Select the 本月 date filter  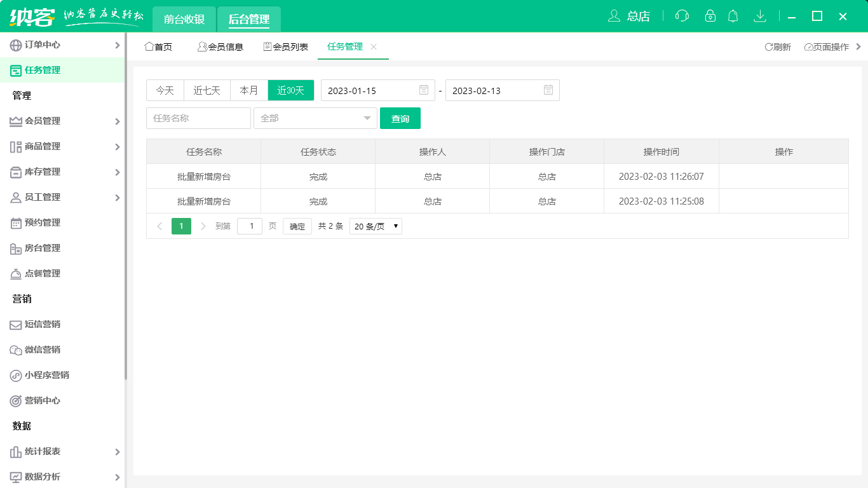(x=248, y=90)
